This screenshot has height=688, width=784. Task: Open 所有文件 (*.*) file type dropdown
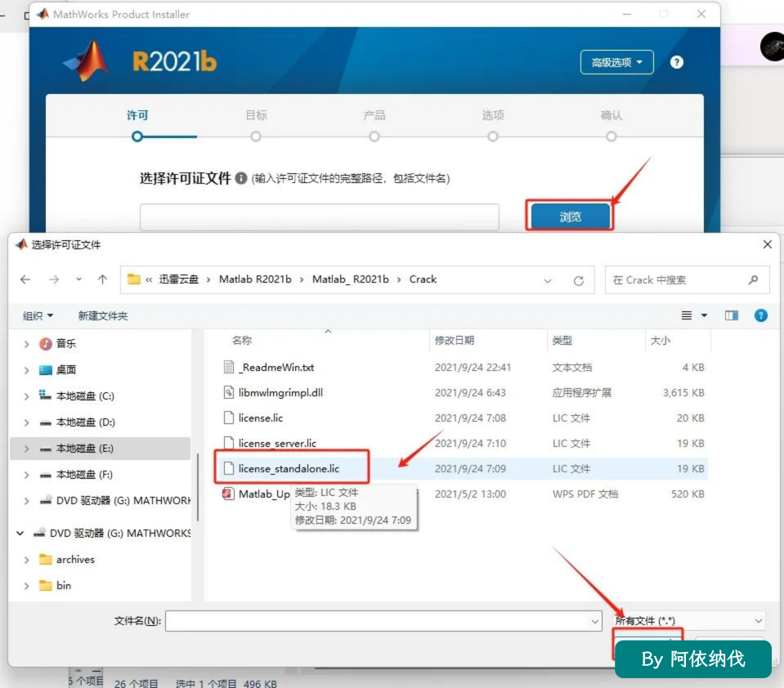tap(688, 621)
